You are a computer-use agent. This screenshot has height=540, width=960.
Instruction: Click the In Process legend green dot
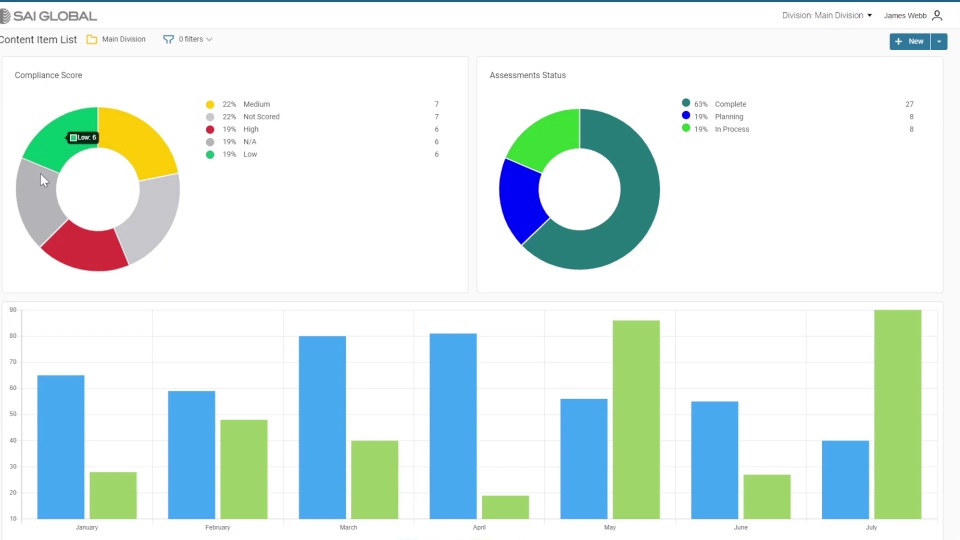pos(686,128)
